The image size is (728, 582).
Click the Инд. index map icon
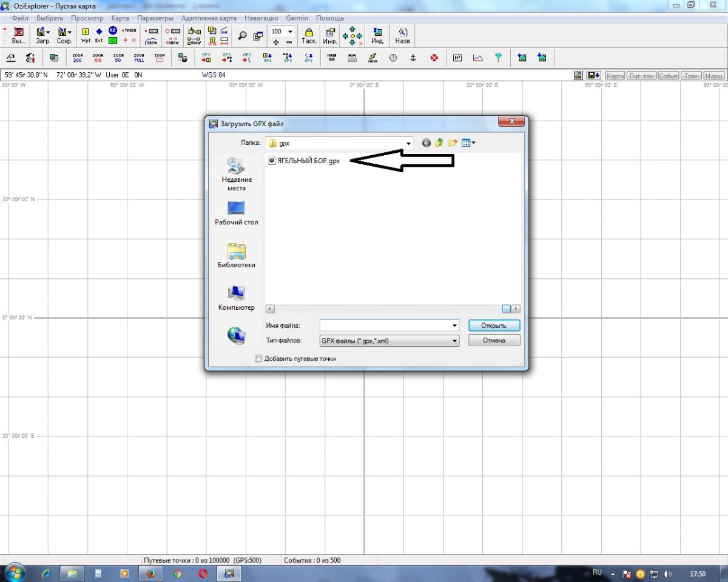377,36
